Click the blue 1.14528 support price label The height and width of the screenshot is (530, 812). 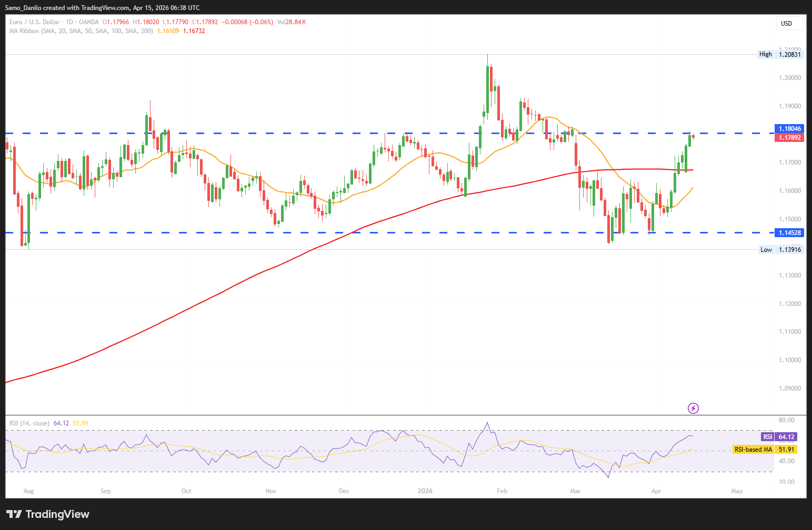click(789, 233)
